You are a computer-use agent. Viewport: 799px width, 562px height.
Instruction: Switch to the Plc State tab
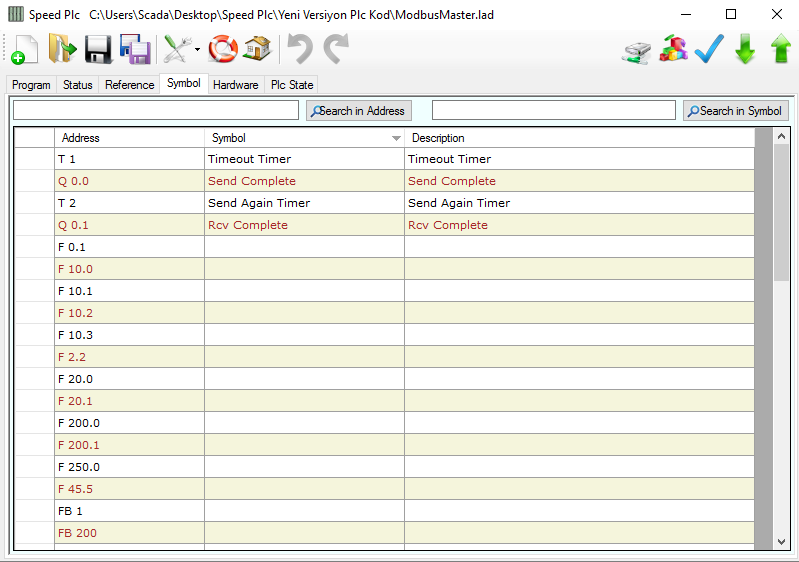pyautogui.click(x=292, y=85)
